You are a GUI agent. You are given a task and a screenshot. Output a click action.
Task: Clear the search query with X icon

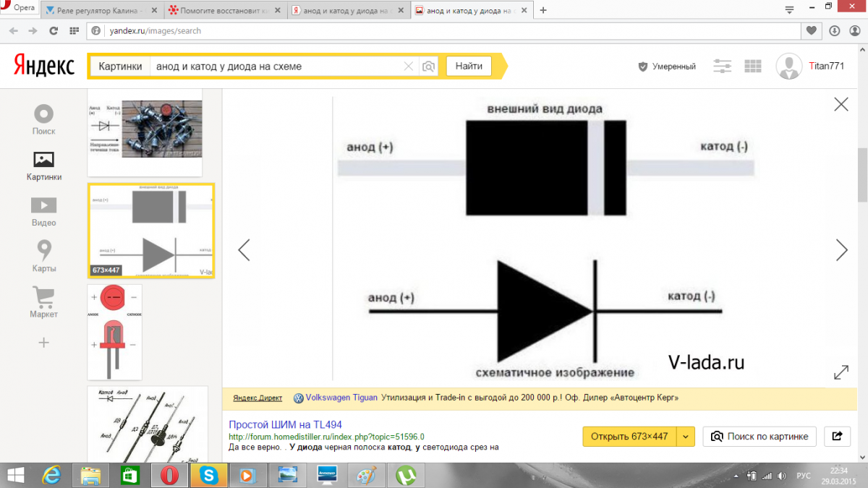(409, 66)
